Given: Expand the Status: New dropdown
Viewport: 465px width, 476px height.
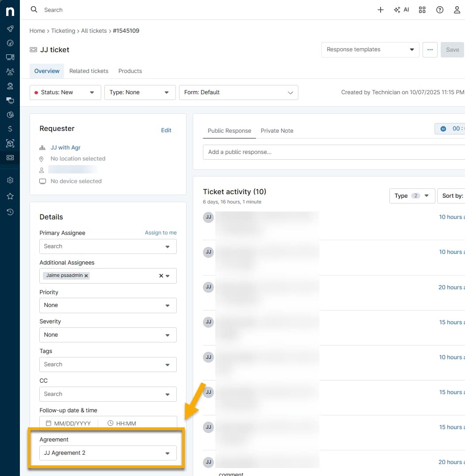Looking at the screenshot, I should pos(65,92).
